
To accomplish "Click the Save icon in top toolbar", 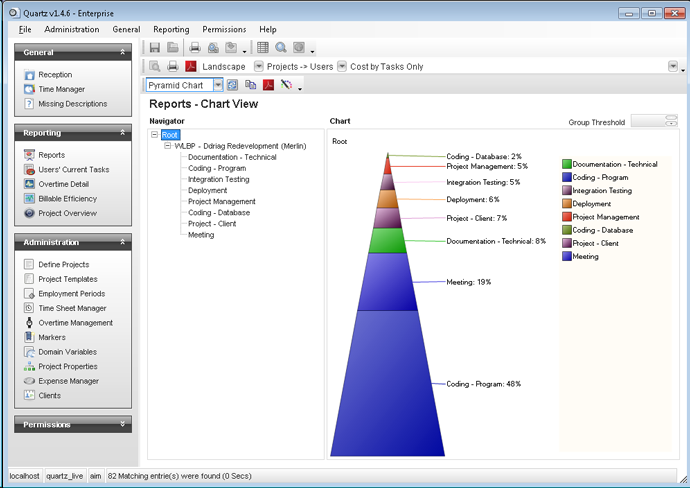I will 155,47.
